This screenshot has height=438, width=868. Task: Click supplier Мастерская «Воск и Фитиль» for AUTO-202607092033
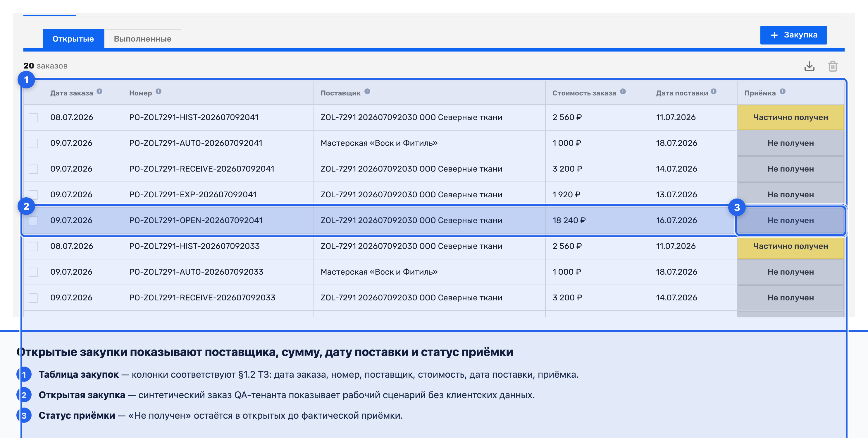[x=379, y=272]
